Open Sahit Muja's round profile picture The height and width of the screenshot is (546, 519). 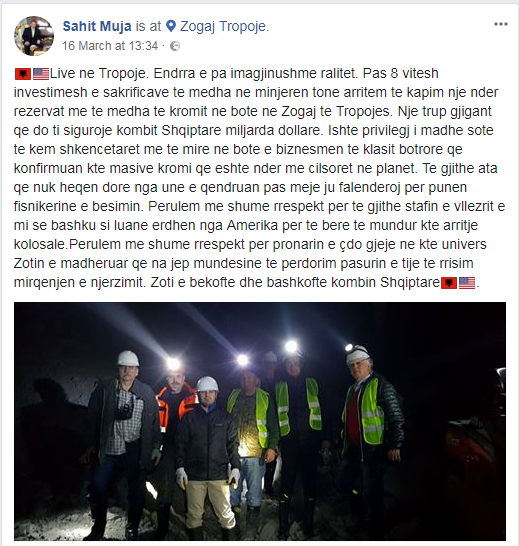pyautogui.click(x=34, y=36)
